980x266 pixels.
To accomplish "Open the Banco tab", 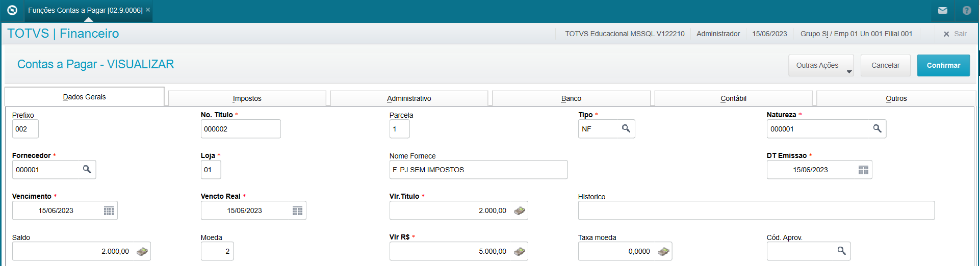I will point(571,98).
